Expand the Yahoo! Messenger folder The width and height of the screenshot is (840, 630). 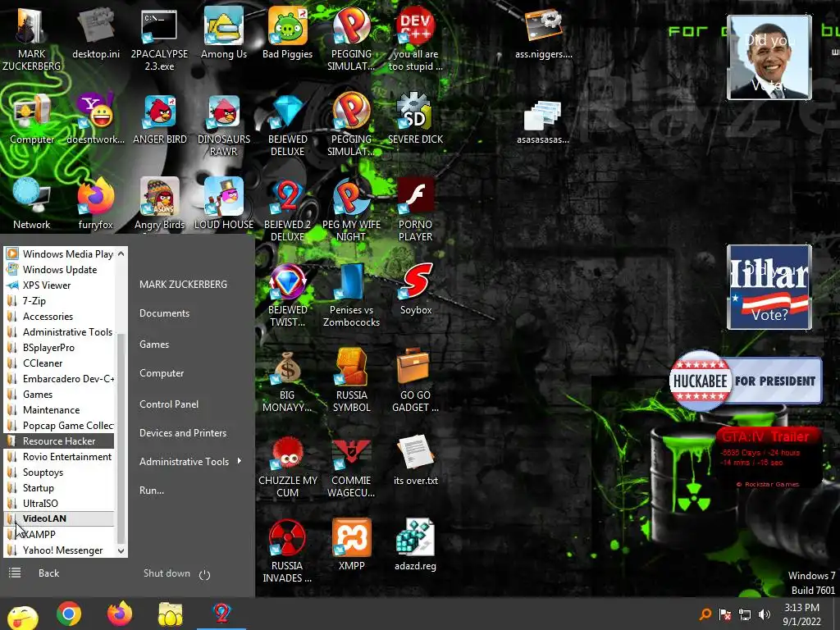59,550
